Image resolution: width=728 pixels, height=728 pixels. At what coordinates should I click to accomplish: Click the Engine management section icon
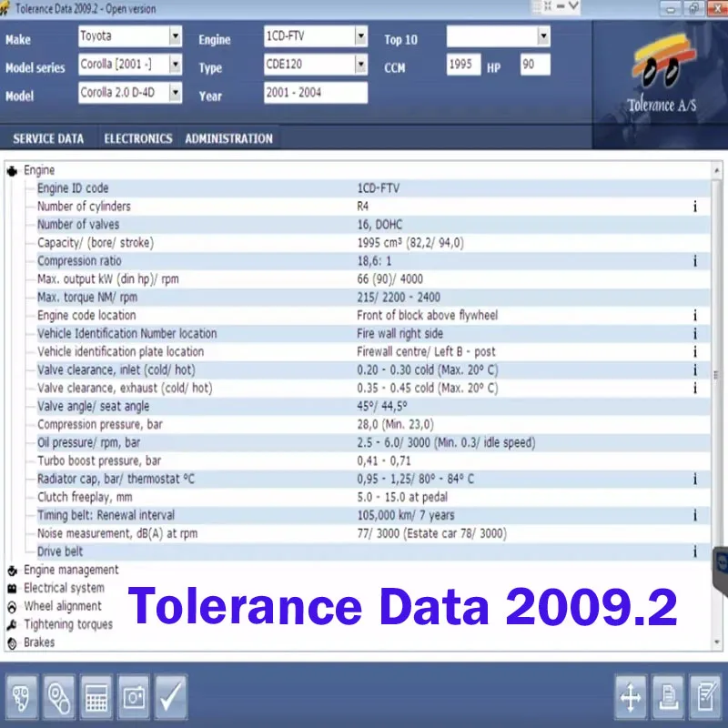pos(12,571)
